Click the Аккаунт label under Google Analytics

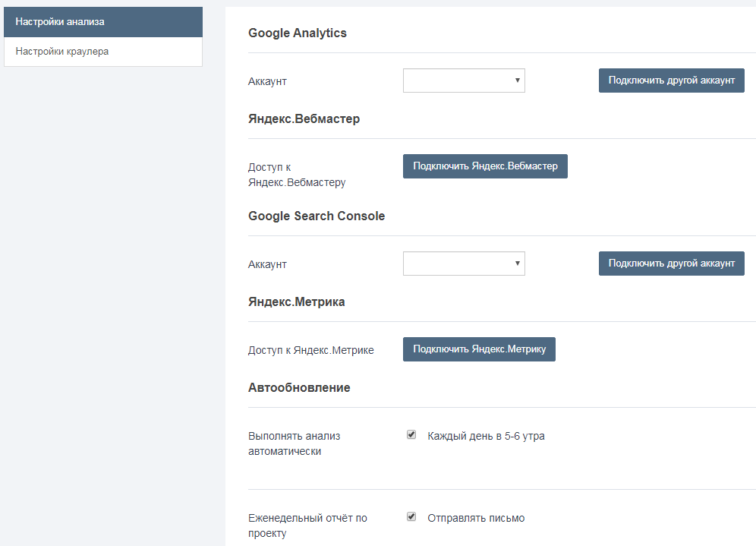(267, 81)
